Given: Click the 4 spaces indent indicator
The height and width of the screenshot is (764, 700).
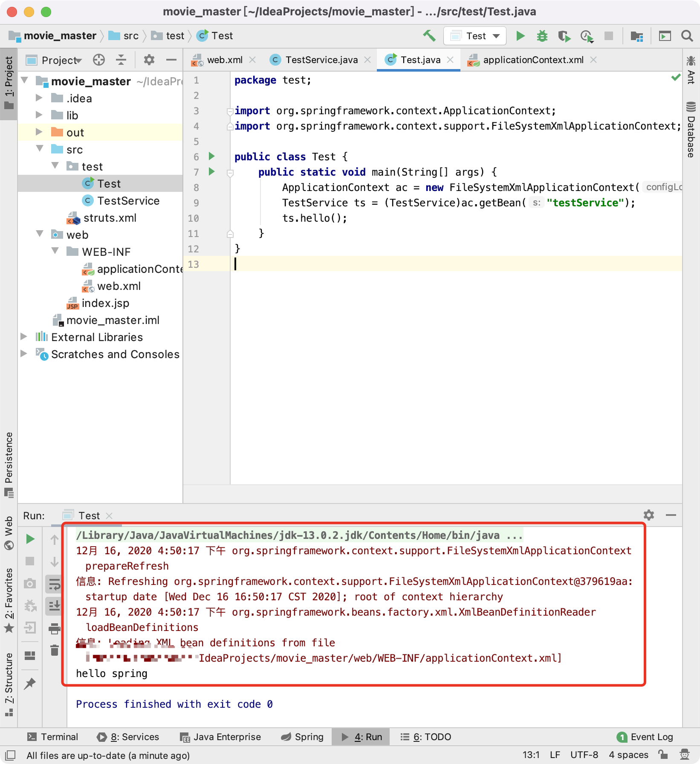Looking at the screenshot, I should pyautogui.click(x=628, y=755).
